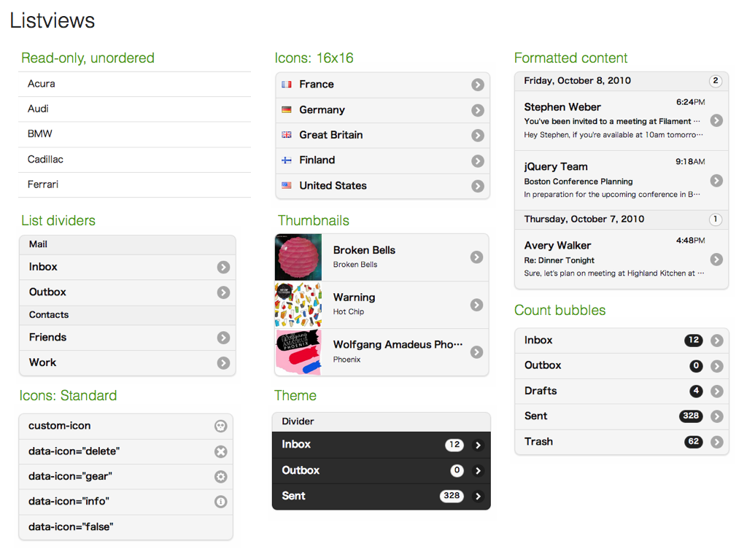Click the info icon on the data-icon="info" row
Screen dimensions: 747x560
(220, 502)
